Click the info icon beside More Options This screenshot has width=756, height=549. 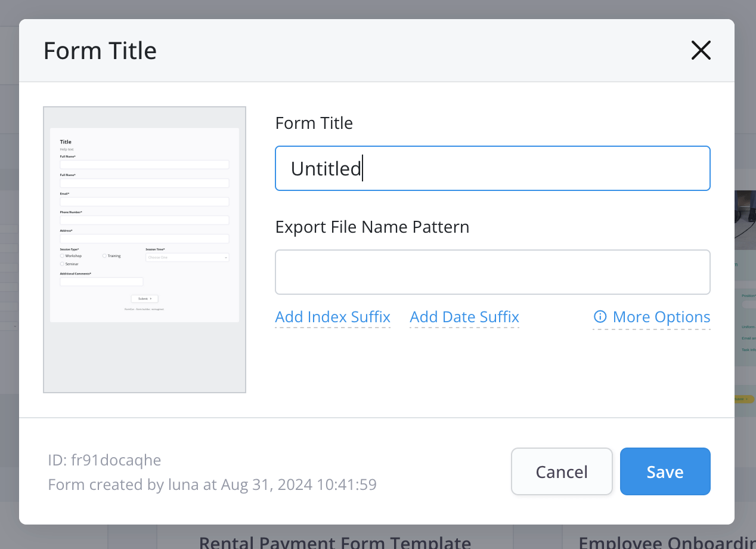[600, 317]
